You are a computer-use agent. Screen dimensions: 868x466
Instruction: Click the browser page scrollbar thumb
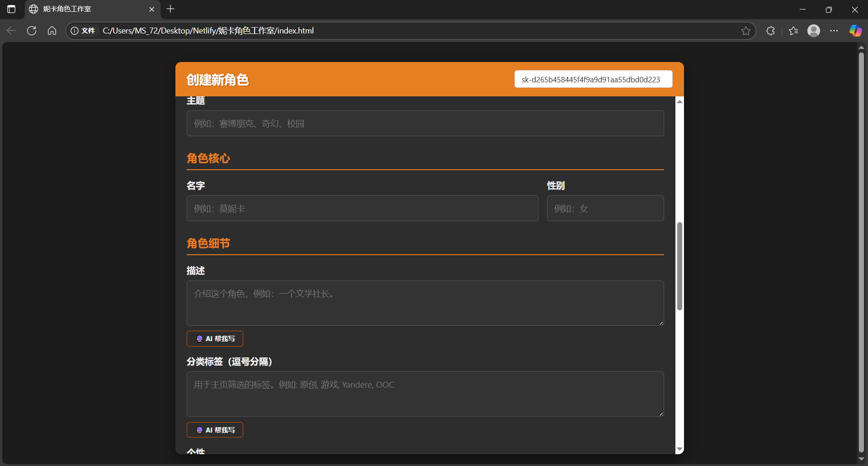(x=861, y=252)
